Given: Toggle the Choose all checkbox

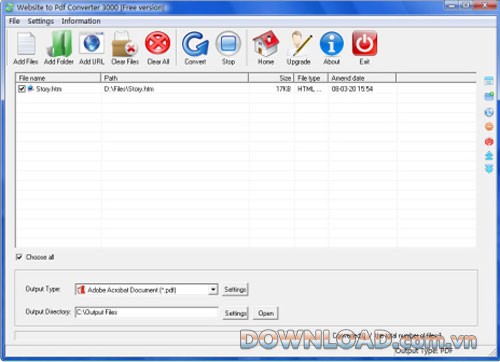Looking at the screenshot, I should (19, 257).
